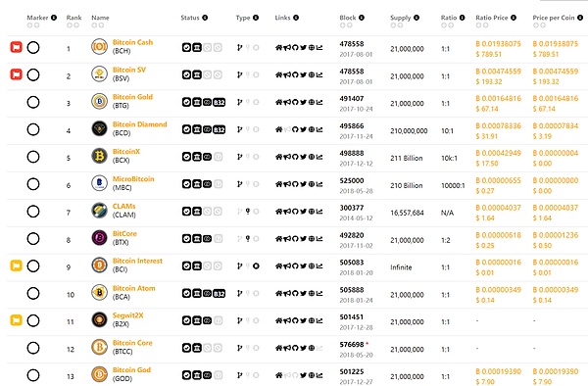Open Bitcoin SV's Twitter bird icon
The image size is (588, 386).
[x=304, y=75]
